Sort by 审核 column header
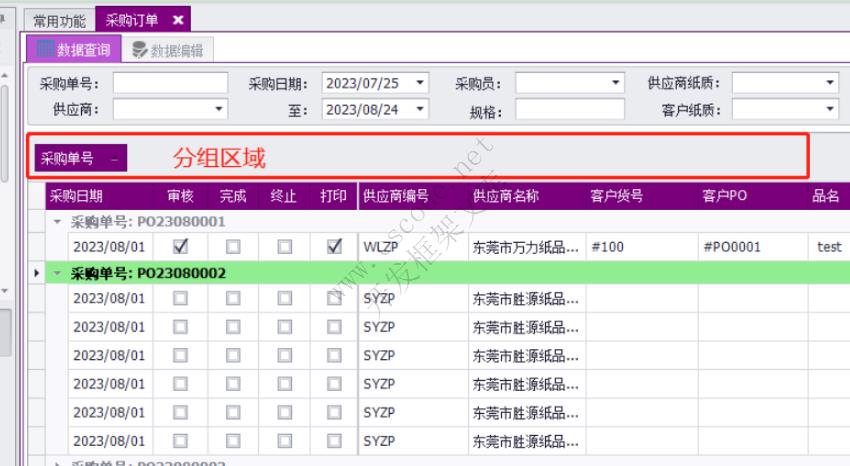 coord(181,196)
